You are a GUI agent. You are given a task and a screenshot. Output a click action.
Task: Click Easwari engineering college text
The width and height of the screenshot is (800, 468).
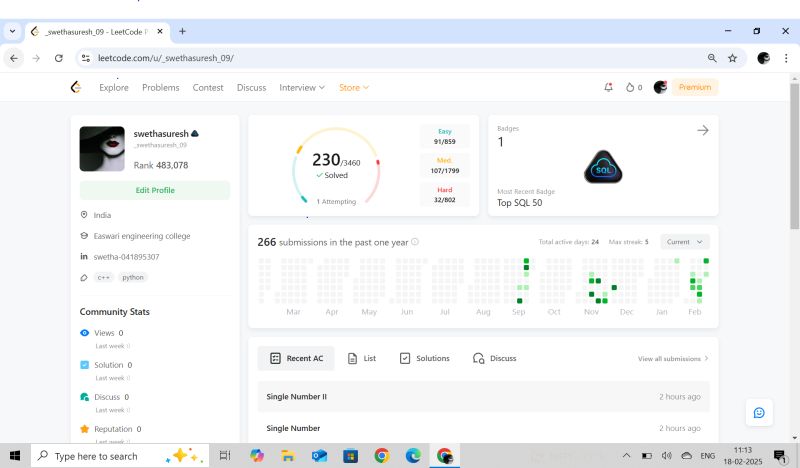142,236
